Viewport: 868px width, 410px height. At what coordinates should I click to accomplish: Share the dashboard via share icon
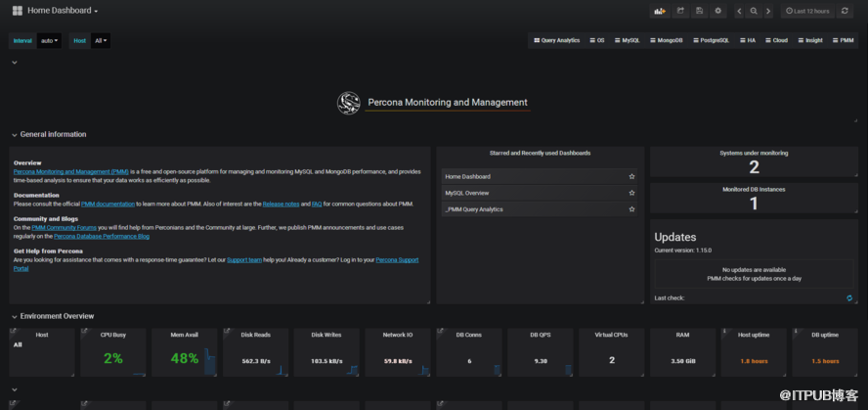681,11
